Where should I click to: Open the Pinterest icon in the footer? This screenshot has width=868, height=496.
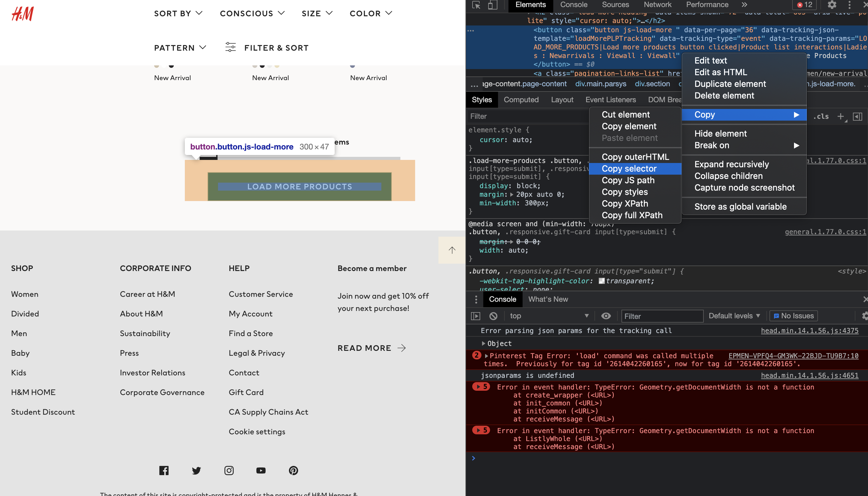293,471
